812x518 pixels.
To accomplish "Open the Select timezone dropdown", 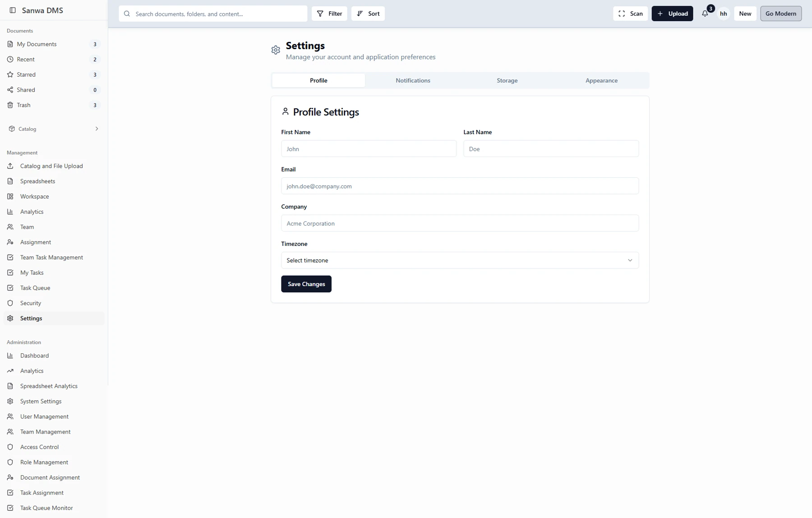I will tap(460, 260).
